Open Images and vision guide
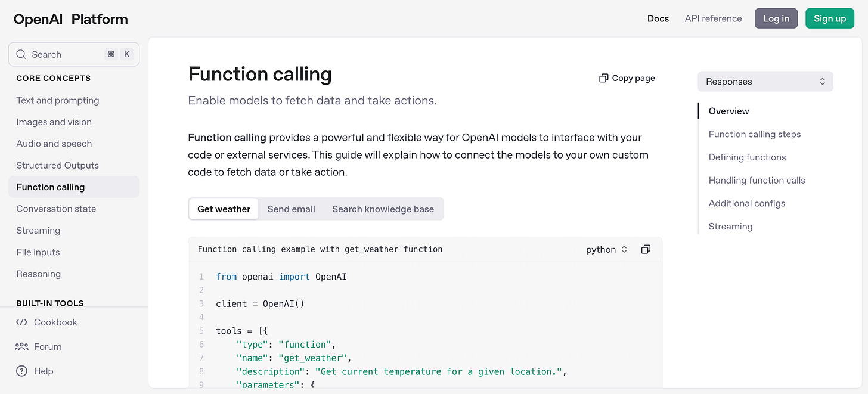The image size is (868, 394). pyautogui.click(x=54, y=122)
